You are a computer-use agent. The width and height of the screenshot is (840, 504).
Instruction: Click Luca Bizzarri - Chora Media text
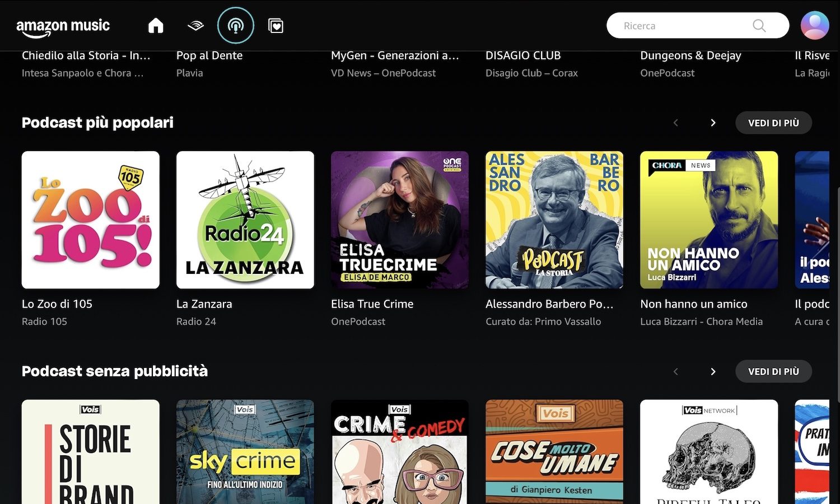[x=702, y=321]
